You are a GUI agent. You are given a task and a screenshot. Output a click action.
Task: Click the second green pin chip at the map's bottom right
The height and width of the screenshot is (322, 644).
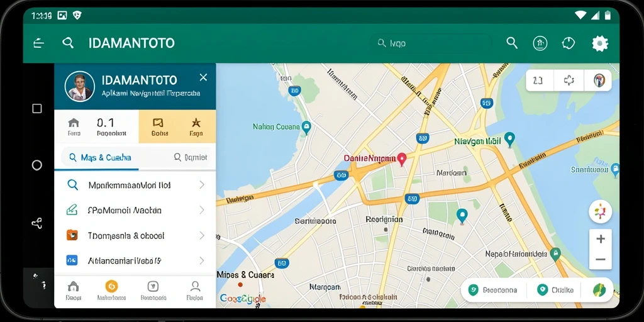pyautogui.click(x=555, y=290)
